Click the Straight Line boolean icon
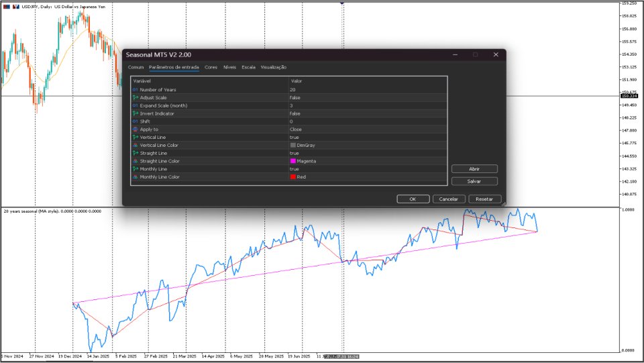This screenshot has width=644, height=363. click(135, 153)
